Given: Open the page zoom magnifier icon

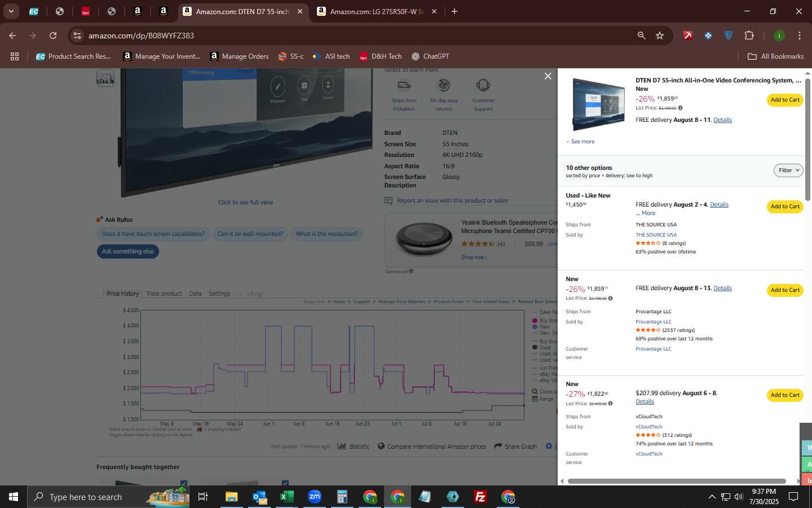Looking at the screenshot, I should (641, 36).
